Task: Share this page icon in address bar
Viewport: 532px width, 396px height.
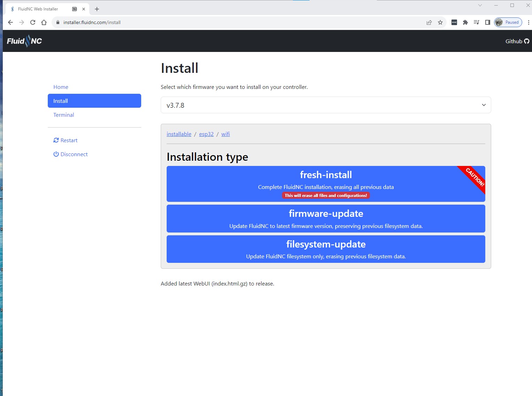Action: [429, 22]
